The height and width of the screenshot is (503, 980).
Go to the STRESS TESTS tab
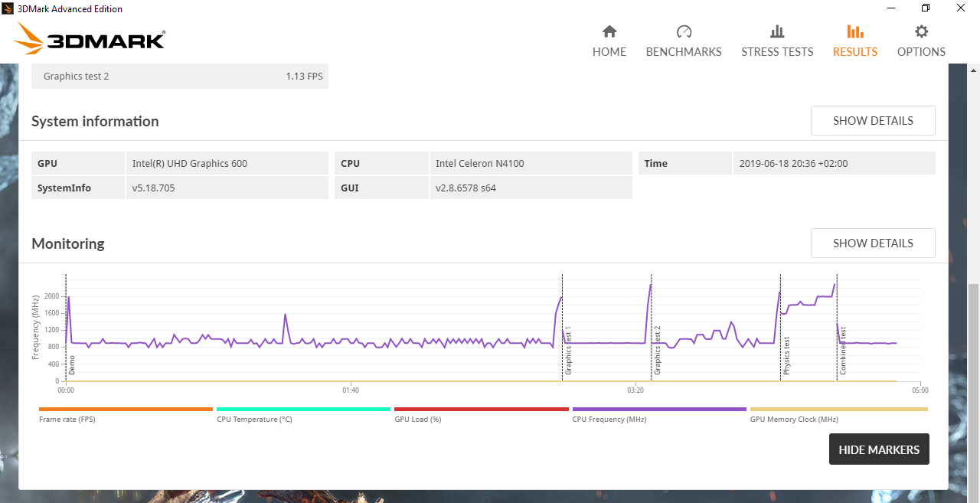tap(777, 52)
